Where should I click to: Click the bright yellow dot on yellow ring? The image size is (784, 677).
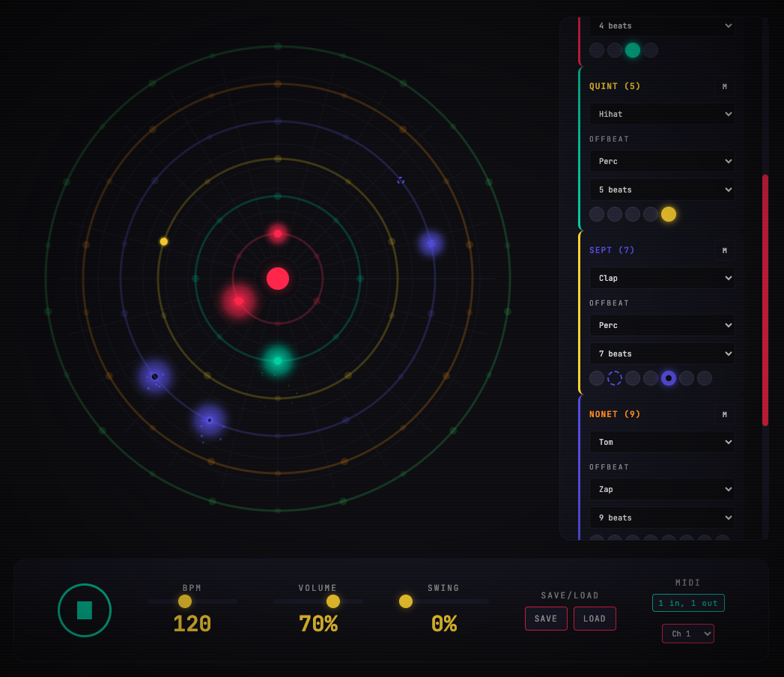pos(163,241)
